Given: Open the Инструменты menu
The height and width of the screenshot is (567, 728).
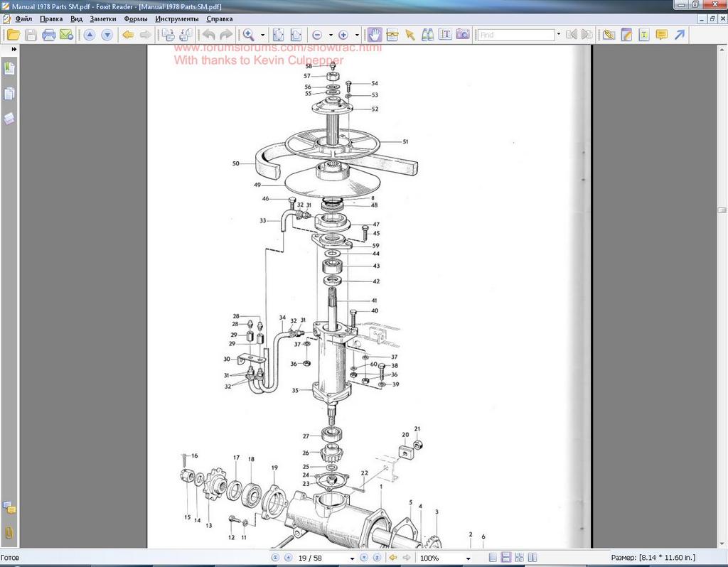Looking at the screenshot, I should coord(177,18).
